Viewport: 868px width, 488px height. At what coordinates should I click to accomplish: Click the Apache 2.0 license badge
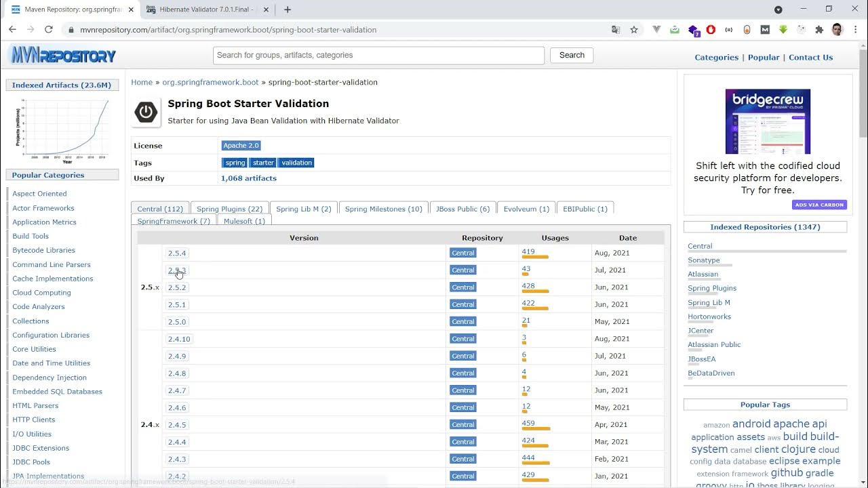241,146
